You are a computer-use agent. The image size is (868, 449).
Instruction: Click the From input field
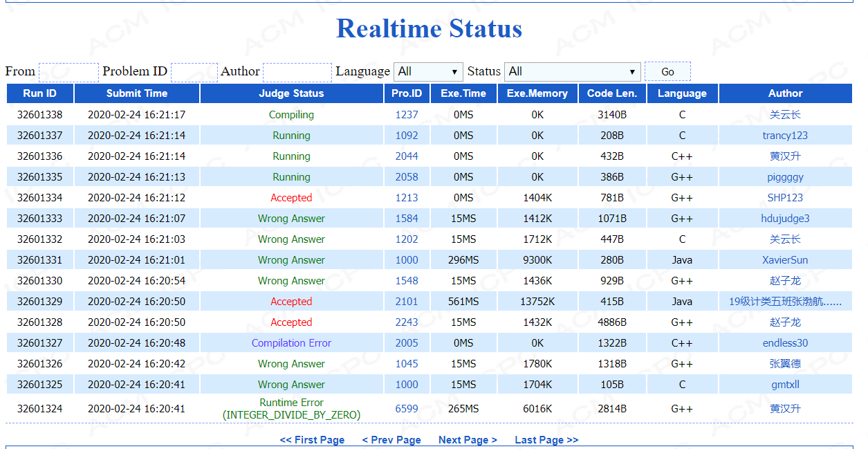(x=68, y=72)
